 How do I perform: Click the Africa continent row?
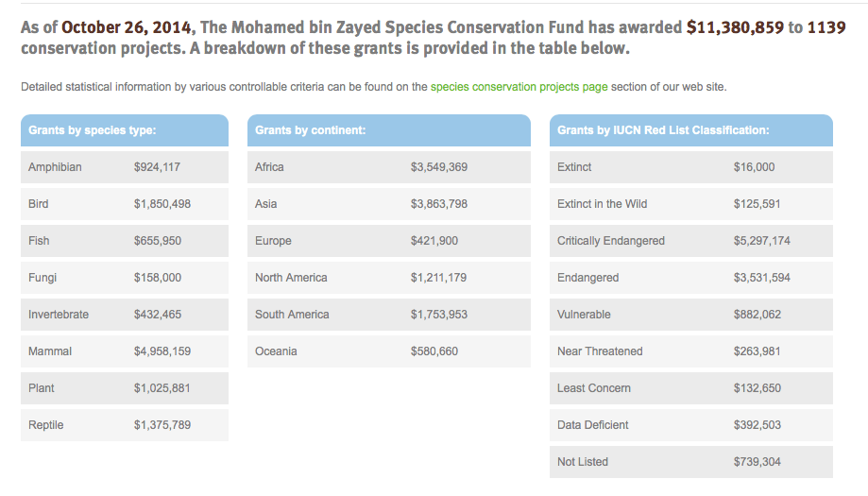(x=388, y=167)
